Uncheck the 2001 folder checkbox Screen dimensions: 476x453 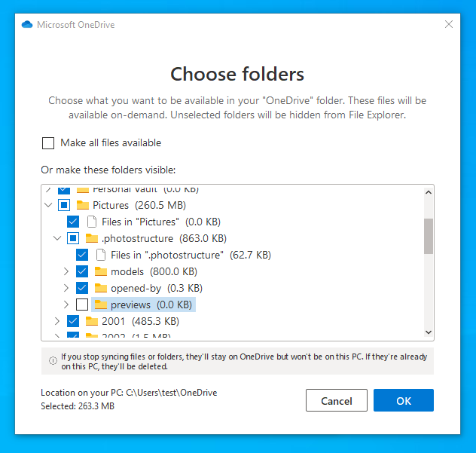73,321
